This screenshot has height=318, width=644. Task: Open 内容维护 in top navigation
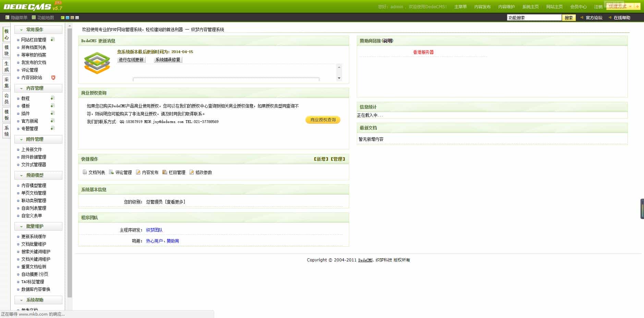(x=506, y=7)
